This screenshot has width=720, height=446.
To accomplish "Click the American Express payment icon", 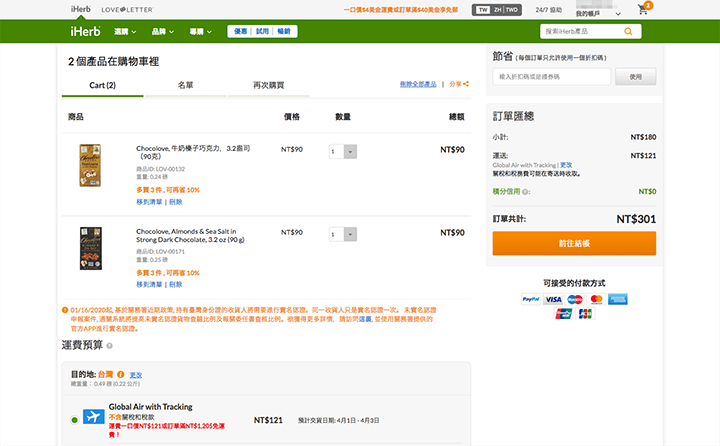I will (618, 299).
